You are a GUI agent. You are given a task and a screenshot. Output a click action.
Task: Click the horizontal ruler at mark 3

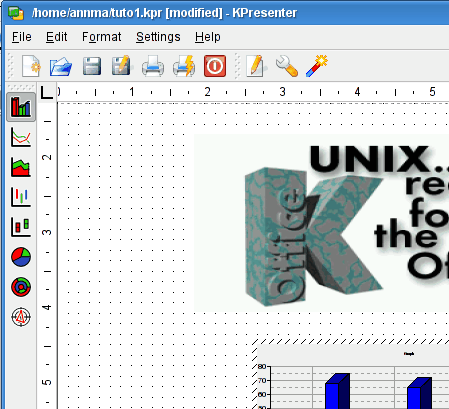click(x=282, y=92)
